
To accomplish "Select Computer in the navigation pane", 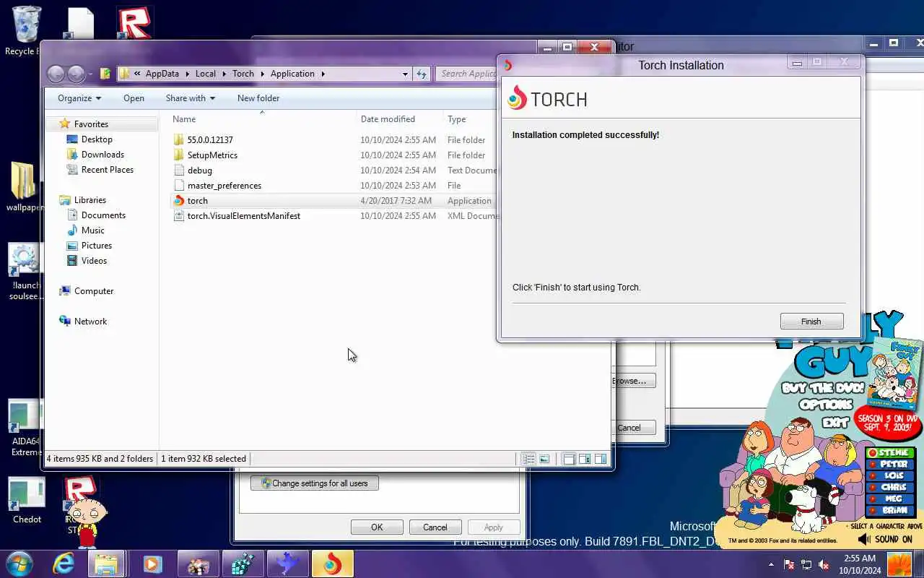I will [x=94, y=291].
